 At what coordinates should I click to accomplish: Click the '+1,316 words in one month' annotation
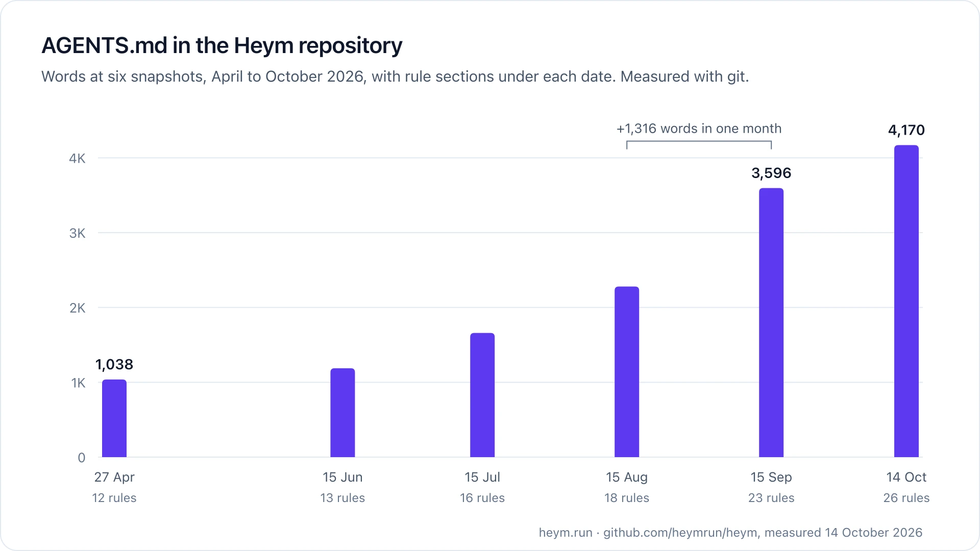pos(699,129)
